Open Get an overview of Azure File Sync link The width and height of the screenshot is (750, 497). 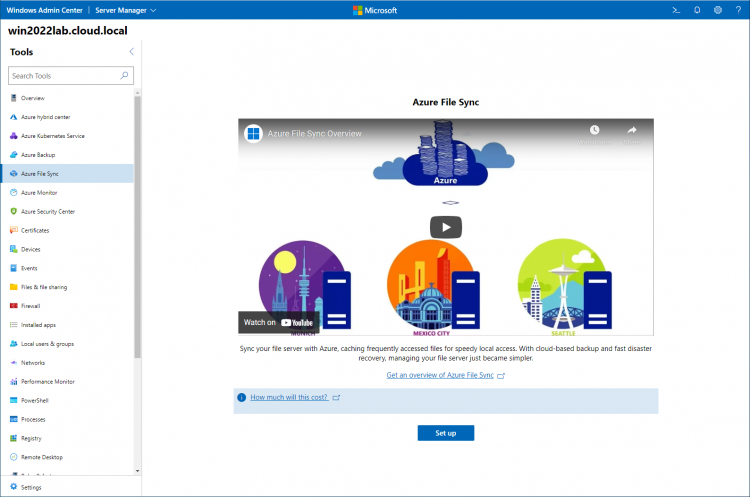[440, 375]
